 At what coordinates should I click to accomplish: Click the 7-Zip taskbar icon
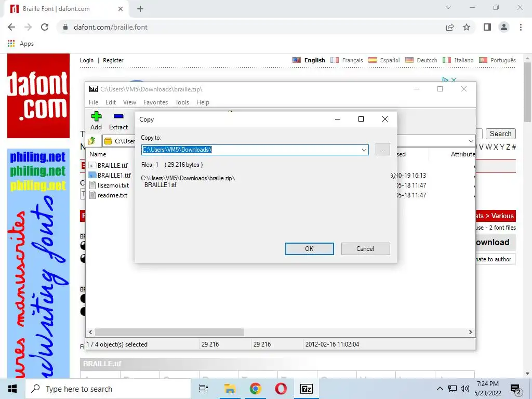[x=307, y=389]
